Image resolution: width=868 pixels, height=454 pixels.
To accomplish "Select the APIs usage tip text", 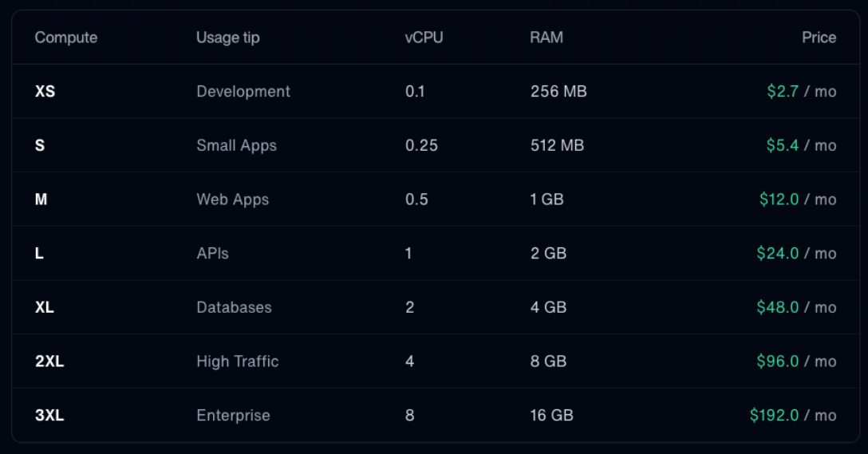I will (x=212, y=254).
